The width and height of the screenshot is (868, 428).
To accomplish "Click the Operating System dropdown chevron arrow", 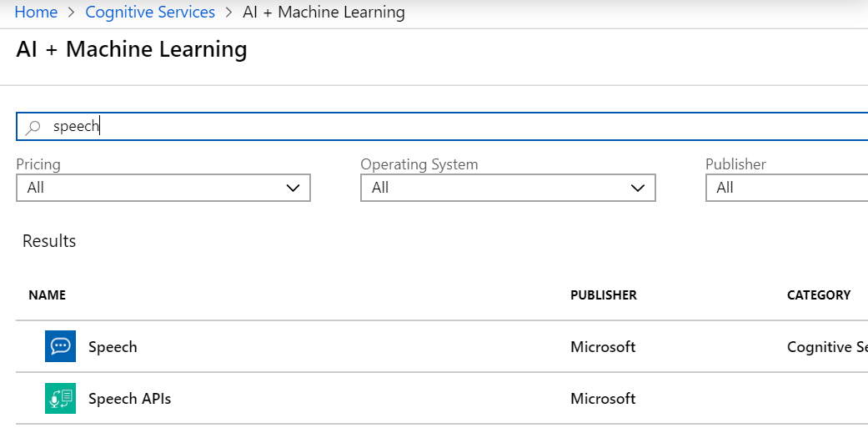I will [638, 188].
